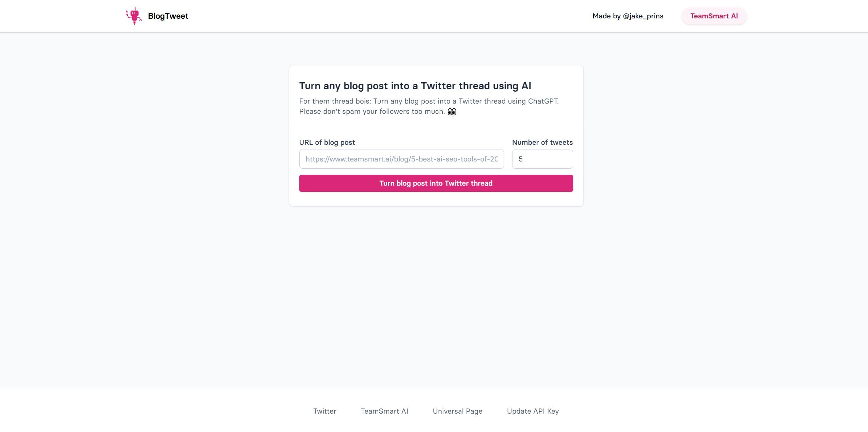868x432 pixels.
Task: Click the Number of tweets input showing 5
Action: pos(542,159)
